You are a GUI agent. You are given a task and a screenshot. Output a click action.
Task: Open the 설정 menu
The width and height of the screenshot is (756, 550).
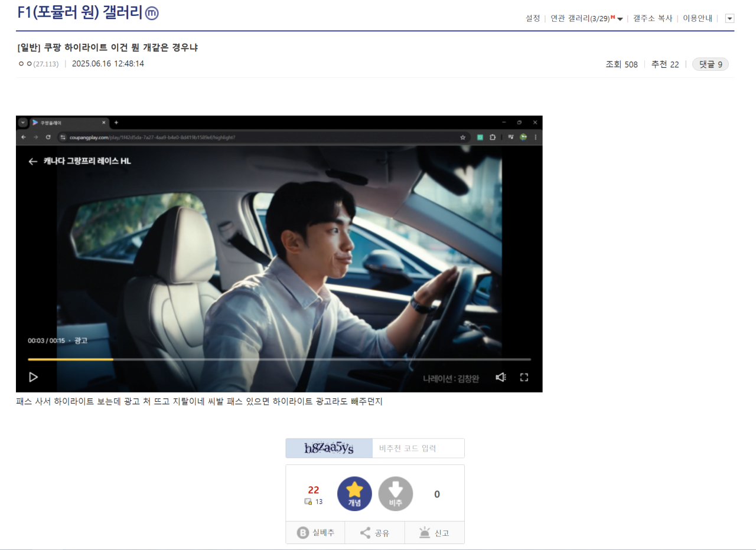coord(533,18)
